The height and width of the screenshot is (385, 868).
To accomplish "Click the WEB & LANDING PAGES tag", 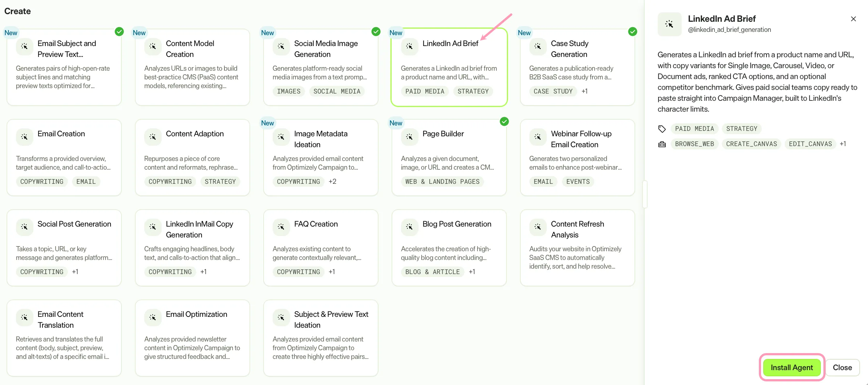I will pyautogui.click(x=442, y=182).
